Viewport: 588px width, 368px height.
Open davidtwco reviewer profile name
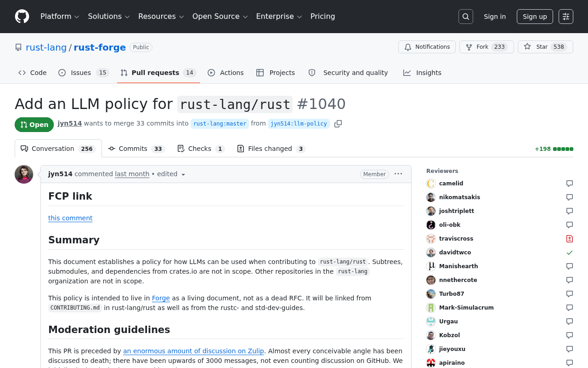(455, 253)
